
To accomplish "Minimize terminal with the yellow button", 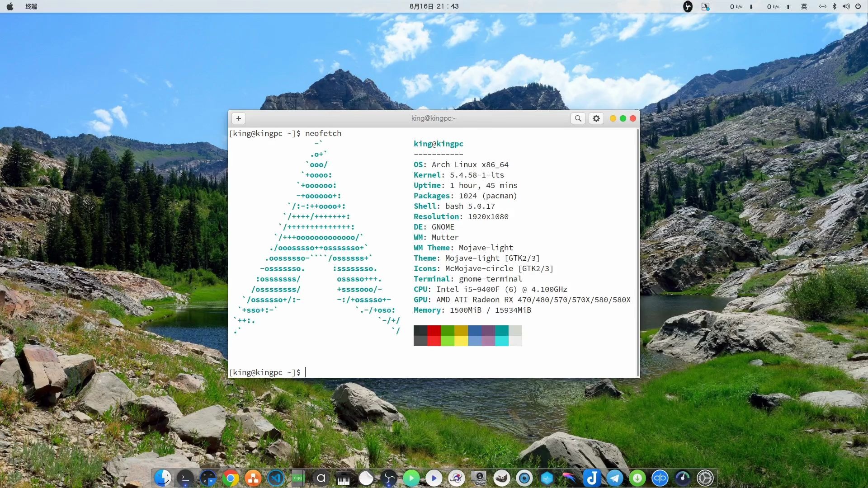I will click(x=613, y=118).
